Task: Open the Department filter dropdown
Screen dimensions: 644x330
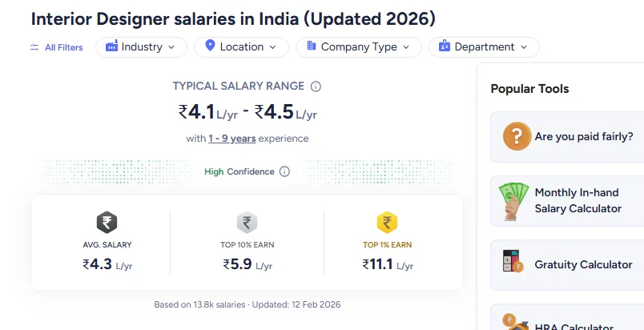Action: point(484,47)
